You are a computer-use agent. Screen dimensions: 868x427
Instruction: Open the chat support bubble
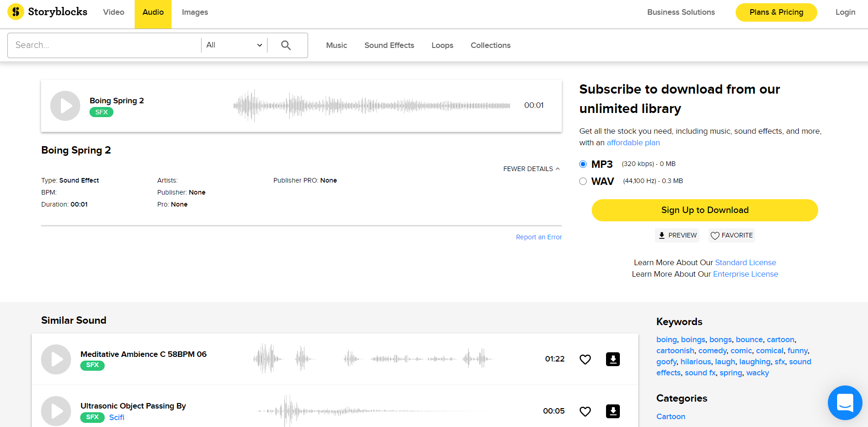click(845, 403)
